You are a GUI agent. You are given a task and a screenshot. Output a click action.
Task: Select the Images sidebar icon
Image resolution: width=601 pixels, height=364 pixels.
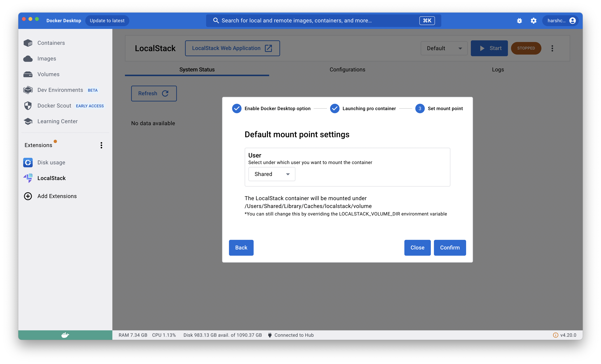click(x=47, y=58)
